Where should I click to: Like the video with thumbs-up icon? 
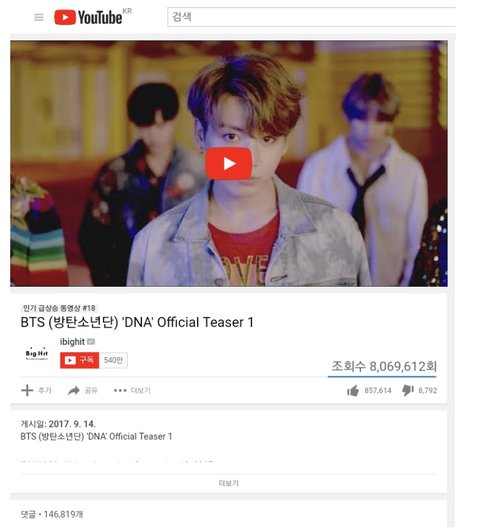353,391
